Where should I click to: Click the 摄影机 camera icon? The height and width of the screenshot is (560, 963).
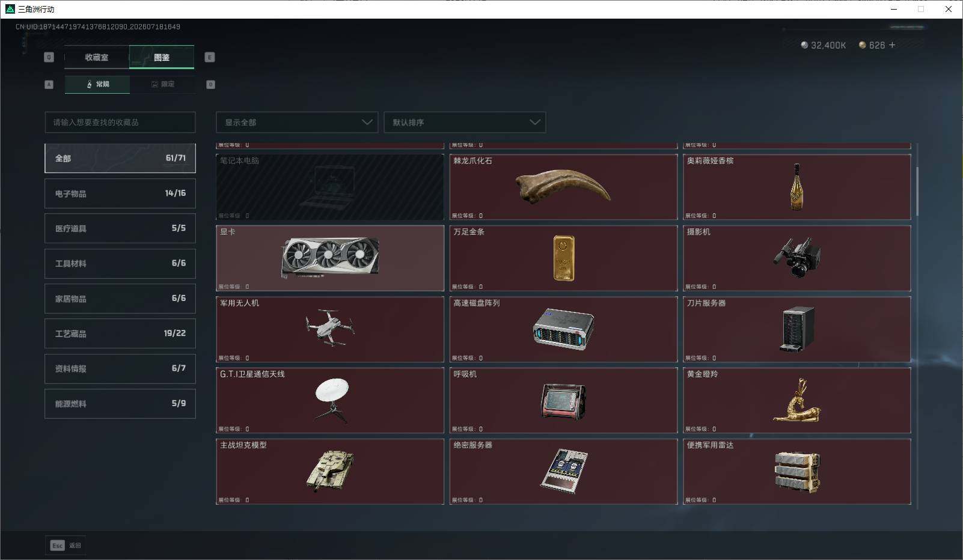[x=797, y=258]
